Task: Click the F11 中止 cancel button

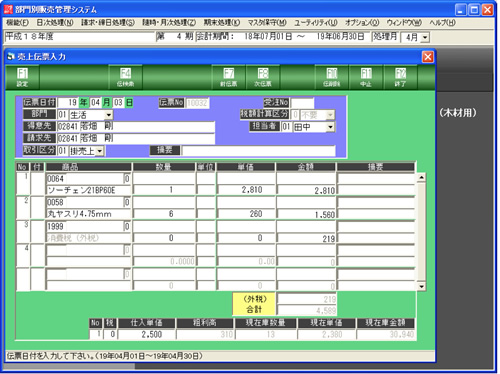Action: (366, 77)
